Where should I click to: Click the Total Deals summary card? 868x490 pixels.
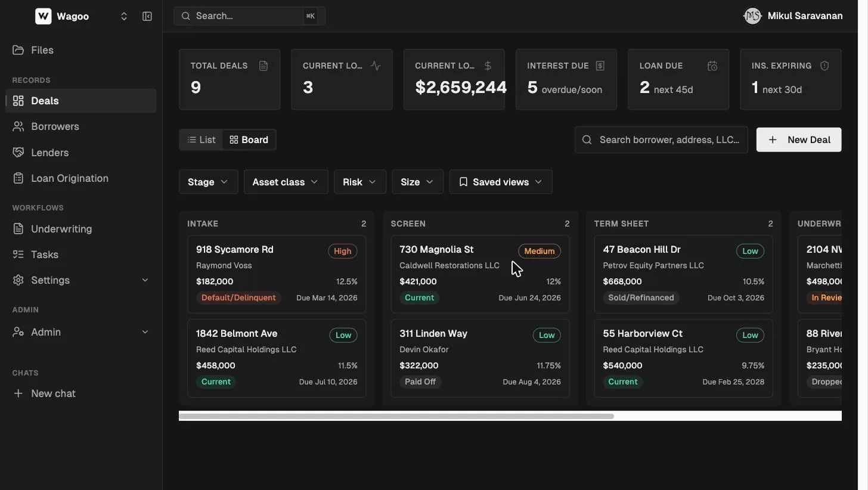coord(230,79)
